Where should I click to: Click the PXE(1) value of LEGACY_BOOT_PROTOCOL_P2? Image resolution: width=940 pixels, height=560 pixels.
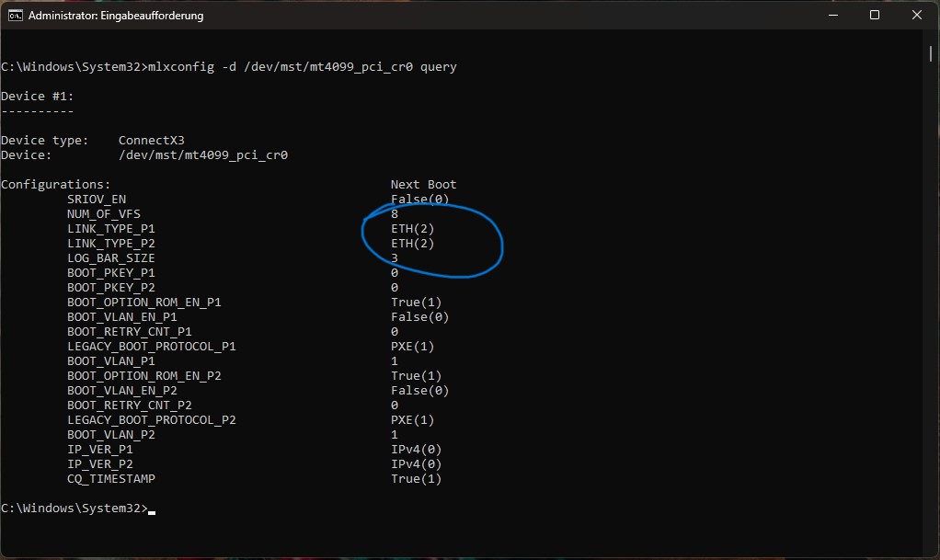pyautogui.click(x=412, y=419)
